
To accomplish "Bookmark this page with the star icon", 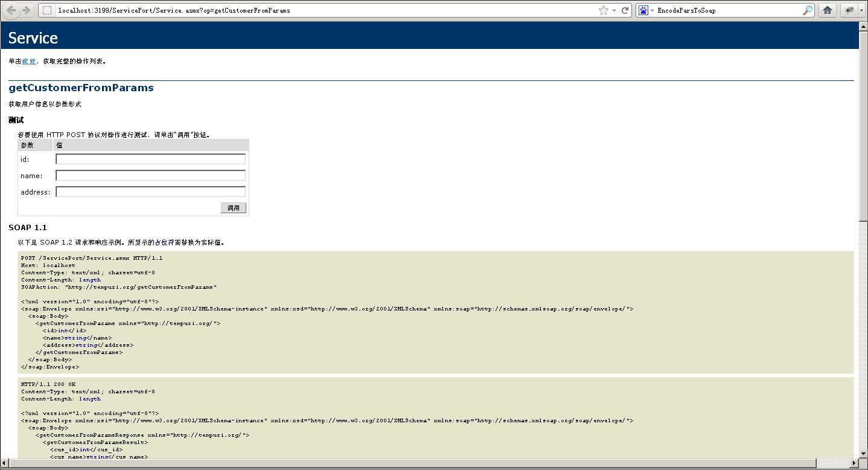I will (603, 10).
